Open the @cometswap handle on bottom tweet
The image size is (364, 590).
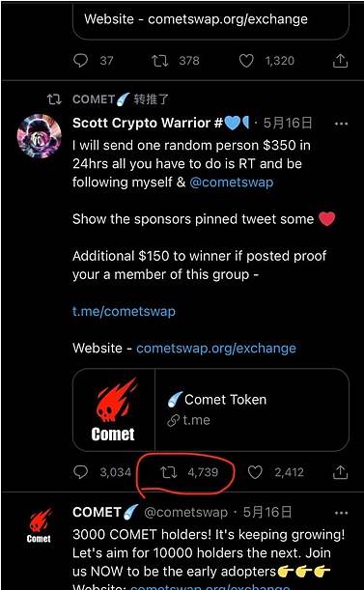pos(185,513)
